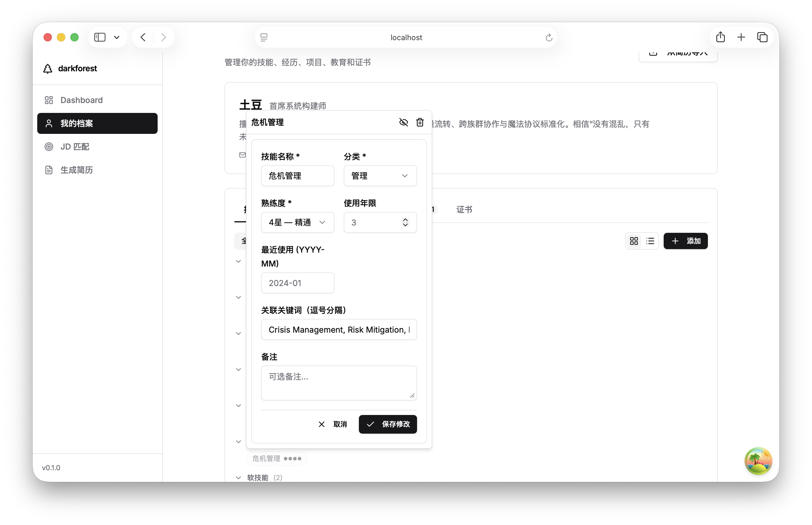This screenshot has width=812, height=525.
Task: Switch to list view of skills
Action: (650, 241)
